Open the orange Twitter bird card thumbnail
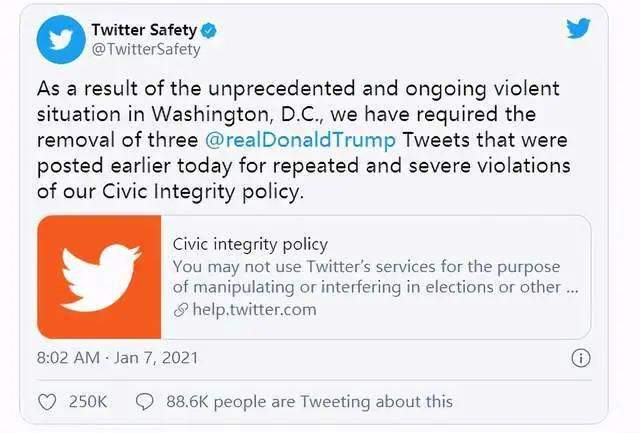This screenshot has height=433, width=640. coord(99,277)
